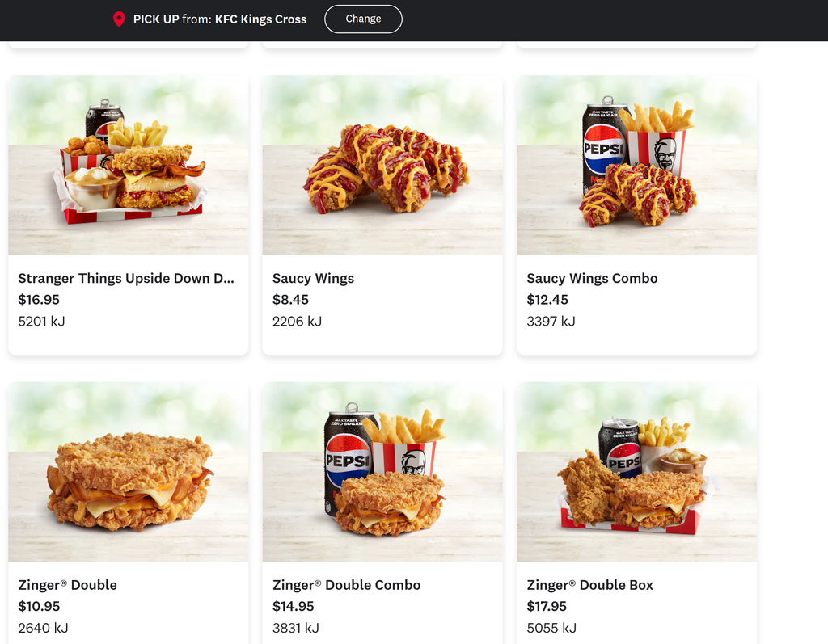Click the red location pin icon

[x=119, y=19]
